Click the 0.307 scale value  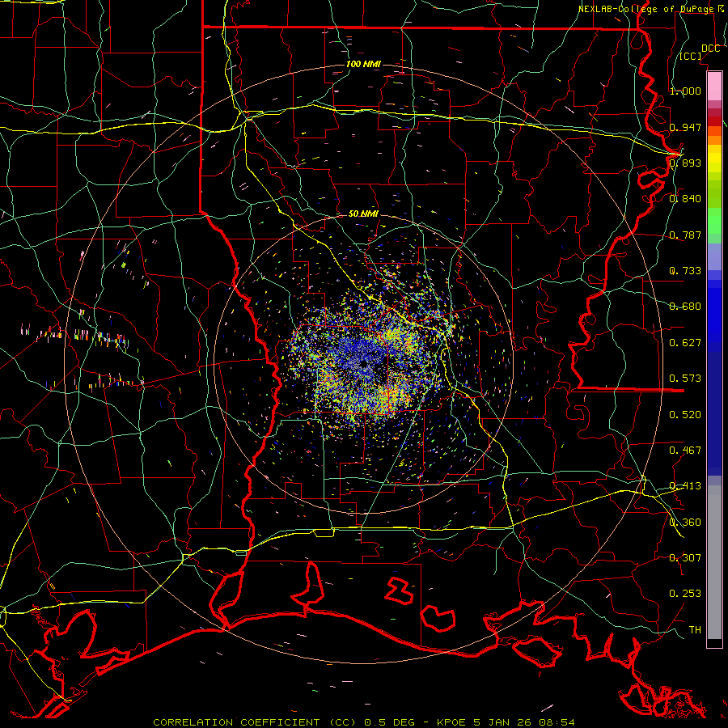[685, 557]
